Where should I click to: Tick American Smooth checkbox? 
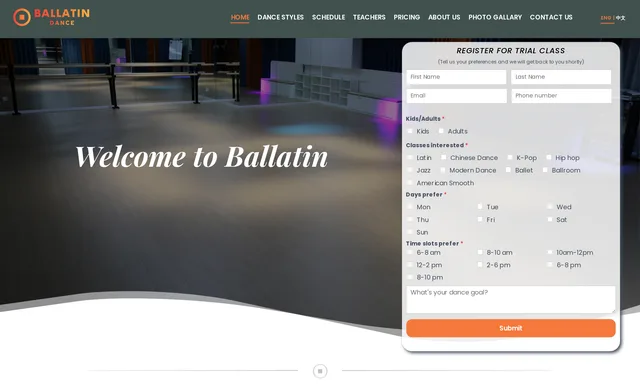click(410, 183)
